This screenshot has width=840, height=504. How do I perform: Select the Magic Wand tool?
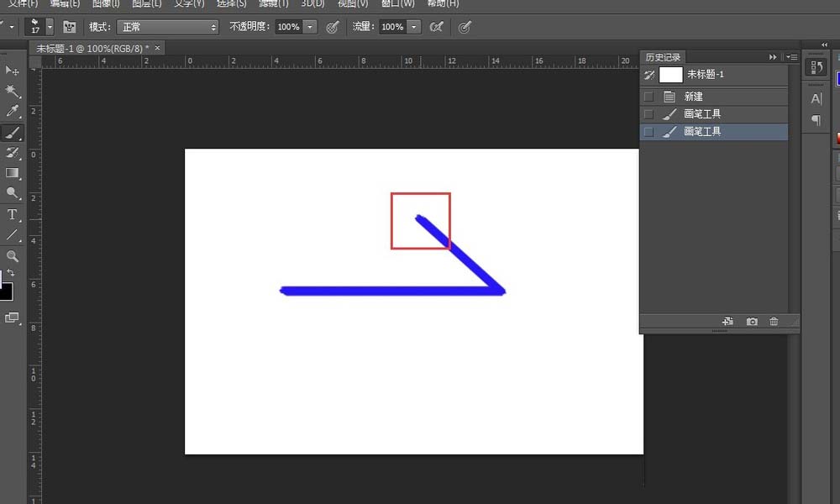pyautogui.click(x=12, y=90)
